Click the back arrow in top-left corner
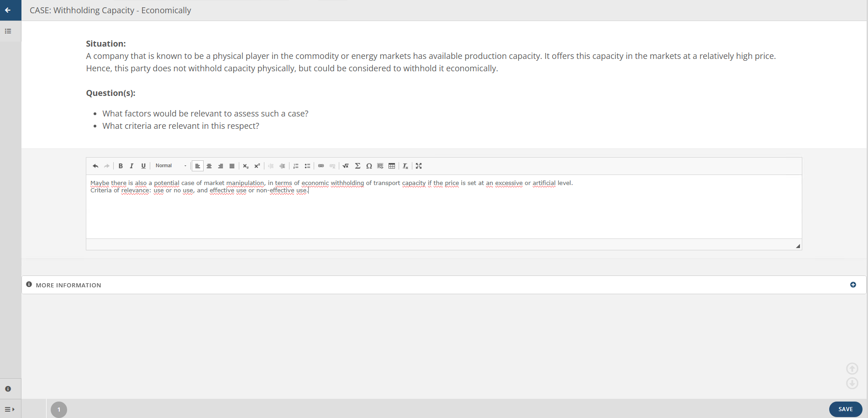 [8, 10]
